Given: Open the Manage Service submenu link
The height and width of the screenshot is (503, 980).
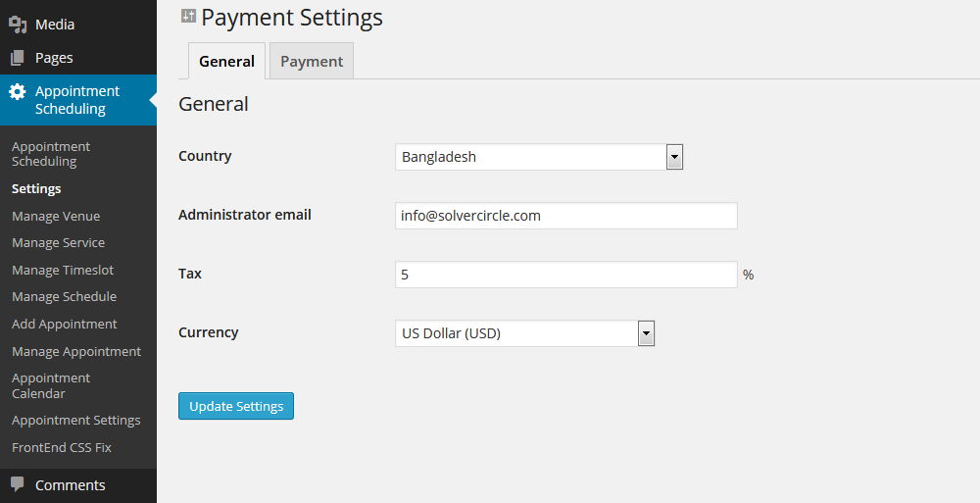Looking at the screenshot, I should tap(58, 243).
